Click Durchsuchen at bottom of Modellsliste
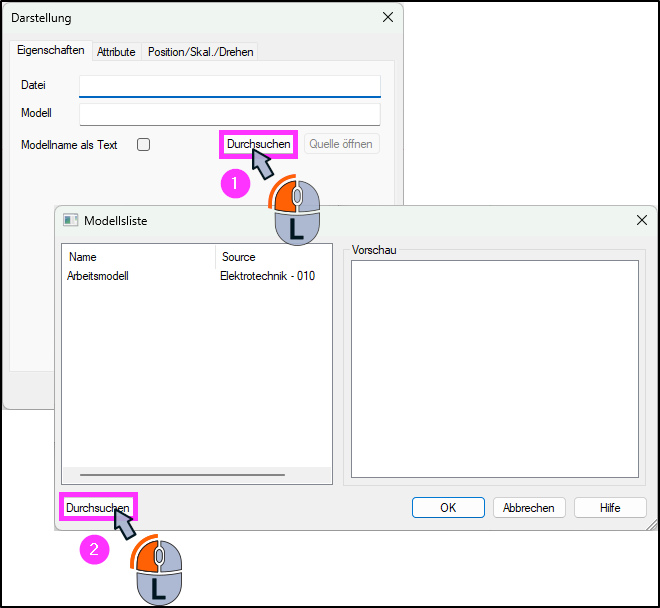 pos(98,508)
